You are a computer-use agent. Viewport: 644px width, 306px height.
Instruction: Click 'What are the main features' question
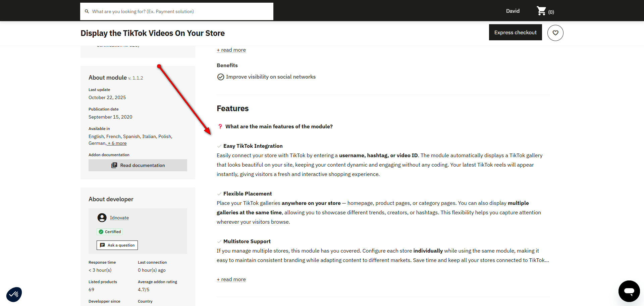[279, 127]
